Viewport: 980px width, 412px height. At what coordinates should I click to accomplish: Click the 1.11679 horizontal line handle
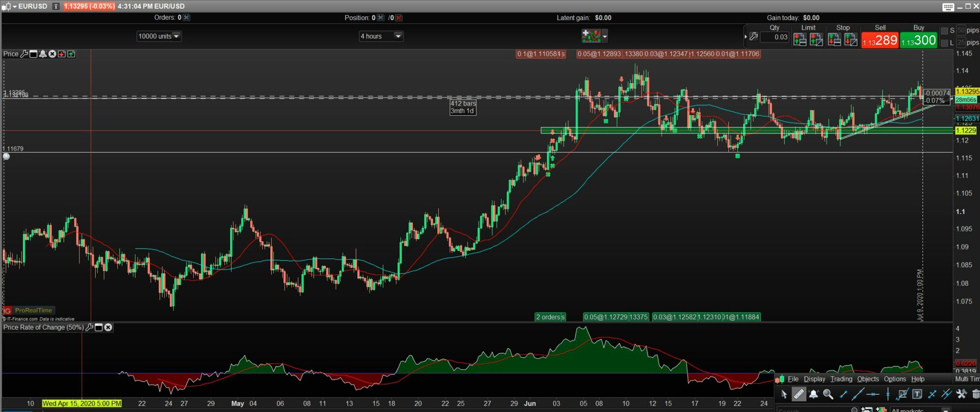tap(6, 156)
